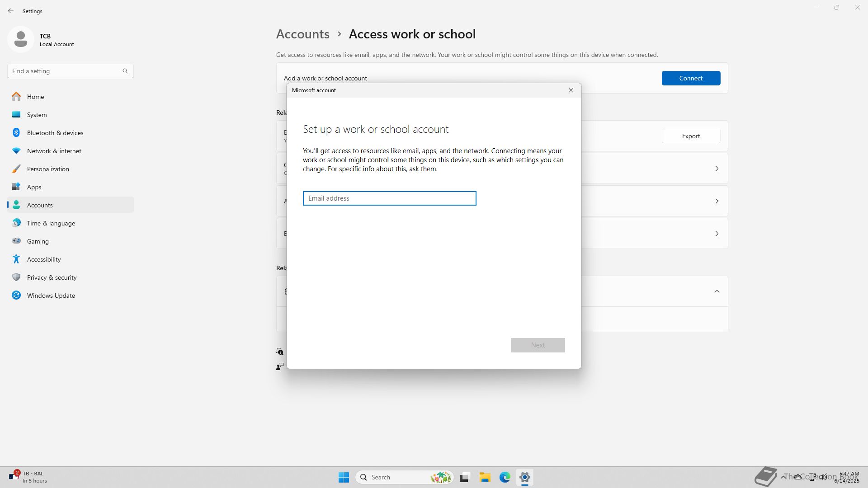Click the Bluetooth & devices icon
Screen dimensions: 868x488
pyautogui.click(x=16, y=132)
